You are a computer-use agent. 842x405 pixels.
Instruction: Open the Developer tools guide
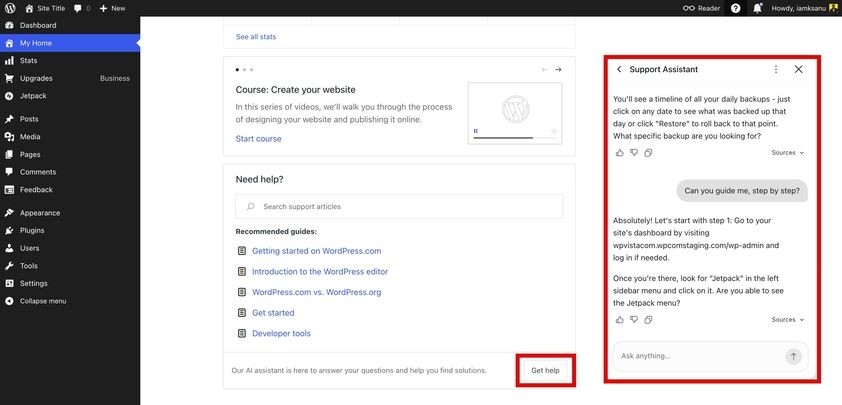coord(281,334)
